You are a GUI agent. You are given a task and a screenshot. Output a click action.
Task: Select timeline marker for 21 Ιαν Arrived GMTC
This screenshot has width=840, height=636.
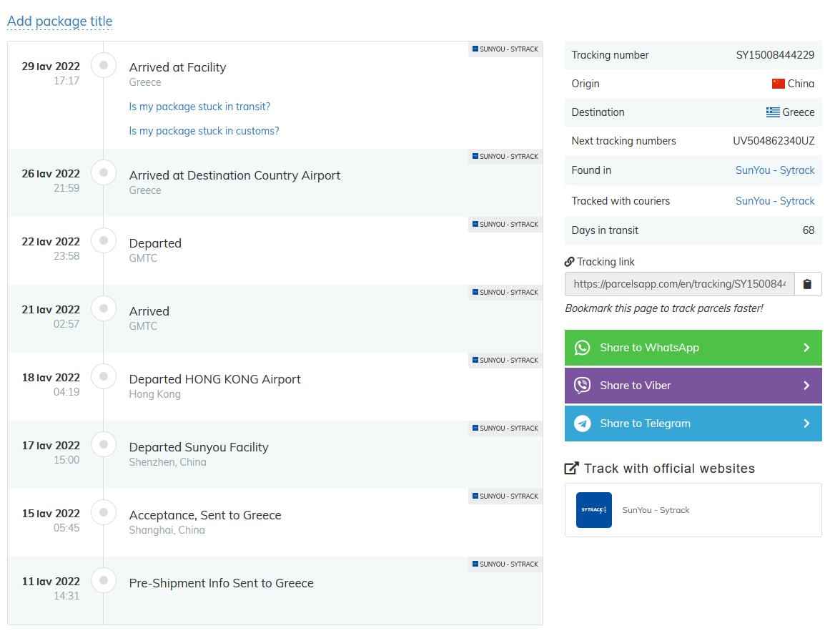click(x=104, y=308)
